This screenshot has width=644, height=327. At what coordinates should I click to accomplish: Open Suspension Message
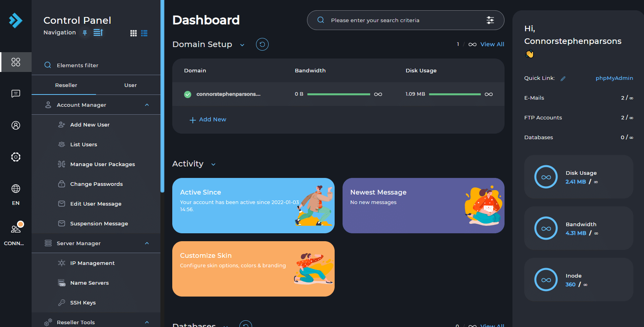(x=99, y=223)
